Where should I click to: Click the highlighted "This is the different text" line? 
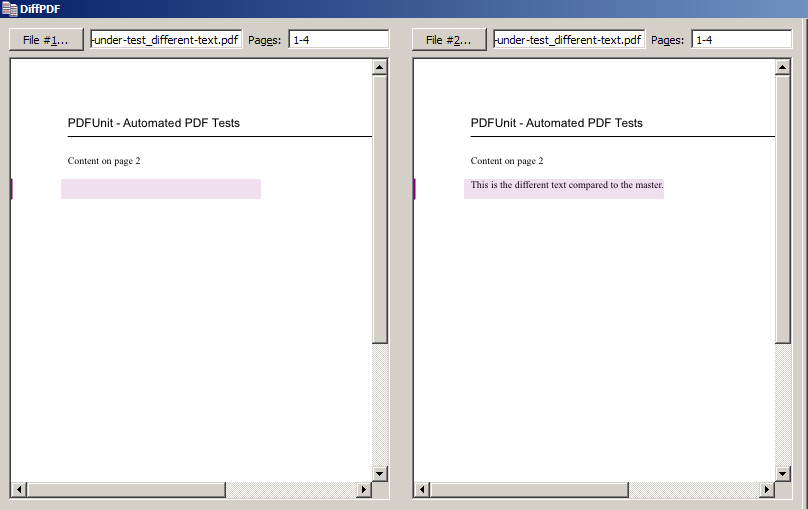(566, 186)
